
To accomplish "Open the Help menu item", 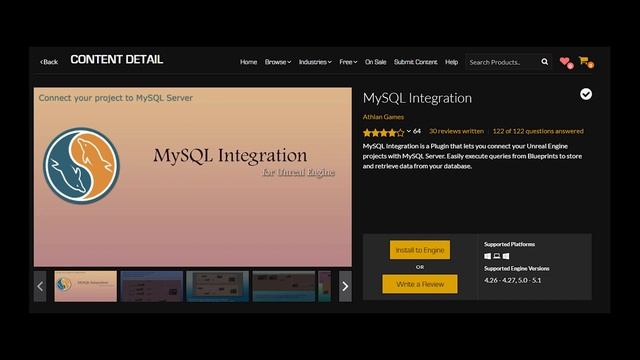I will (451, 62).
